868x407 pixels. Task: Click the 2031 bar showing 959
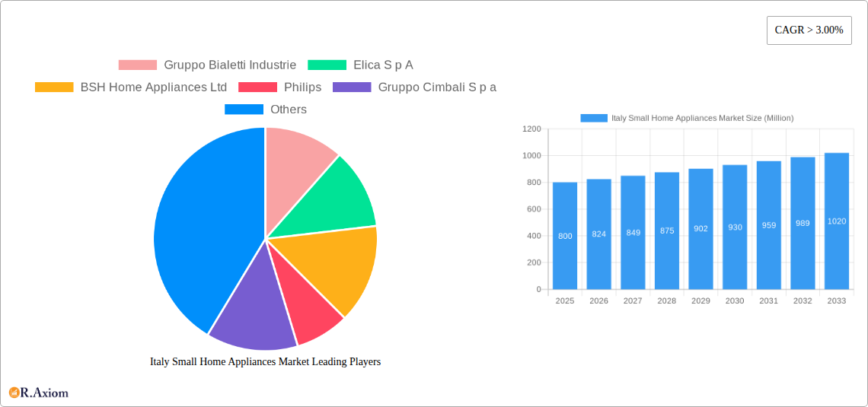click(x=769, y=225)
